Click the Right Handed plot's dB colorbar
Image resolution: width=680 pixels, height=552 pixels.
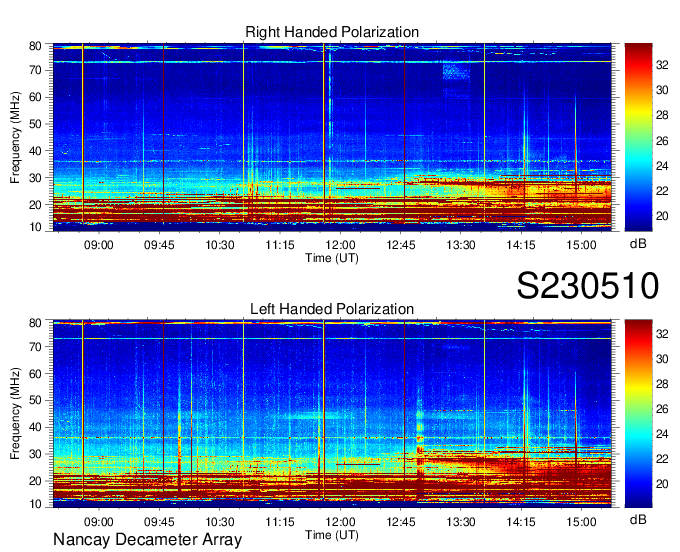coord(638,137)
